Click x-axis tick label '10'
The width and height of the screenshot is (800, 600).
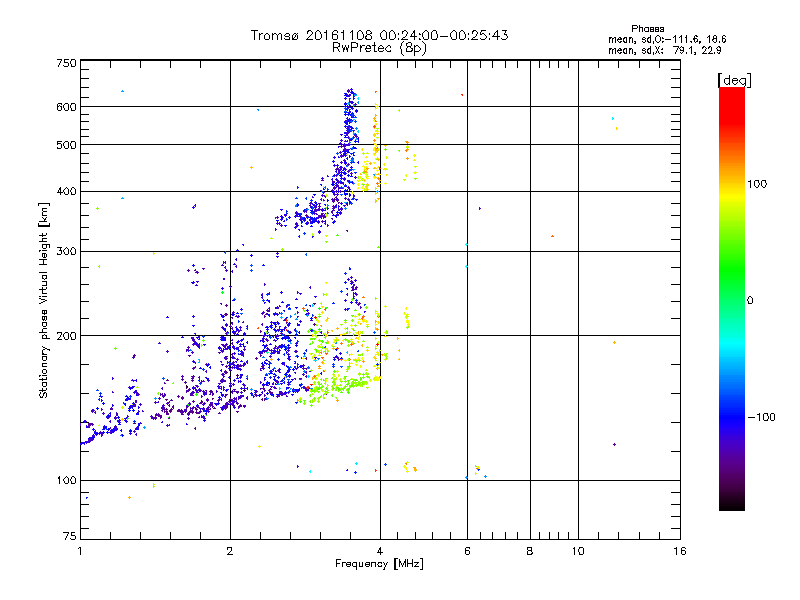(x=578, y=551)
